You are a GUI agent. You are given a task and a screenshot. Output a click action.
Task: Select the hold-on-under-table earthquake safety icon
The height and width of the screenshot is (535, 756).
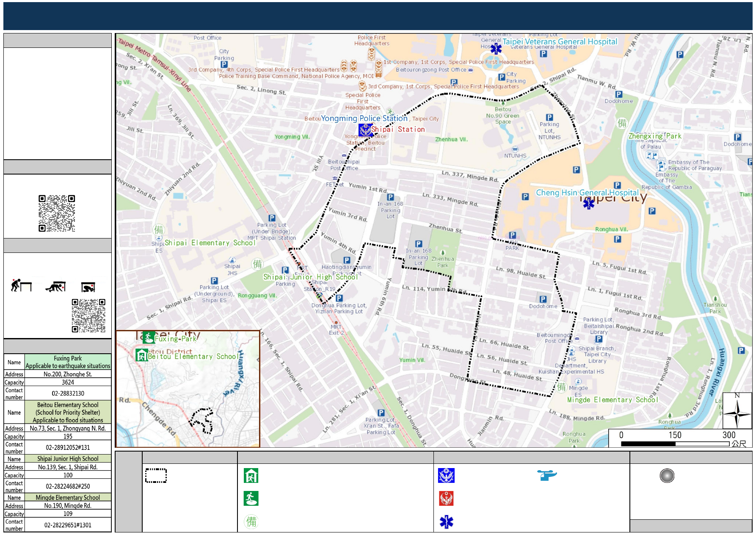click(x=88, y=287)
